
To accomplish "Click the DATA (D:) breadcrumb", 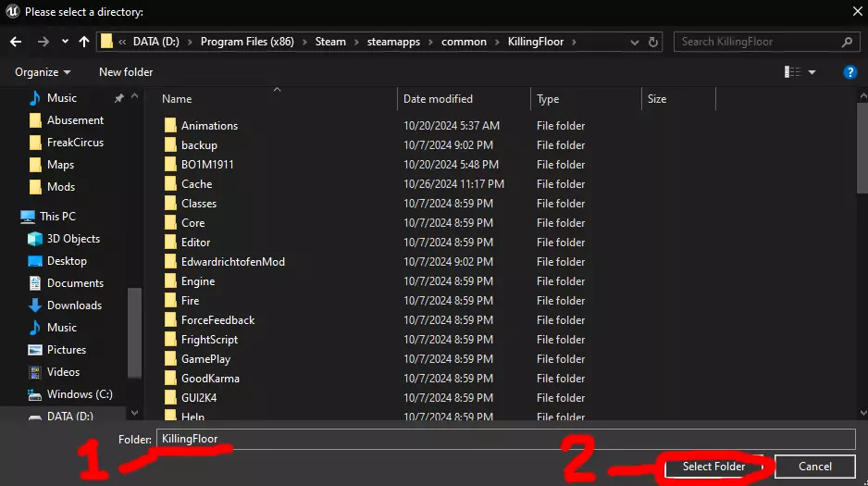I will click(156, 42).
